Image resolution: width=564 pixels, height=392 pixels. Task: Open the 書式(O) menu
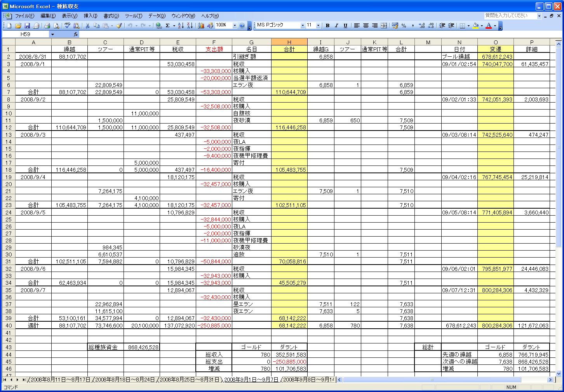point(111,16)
